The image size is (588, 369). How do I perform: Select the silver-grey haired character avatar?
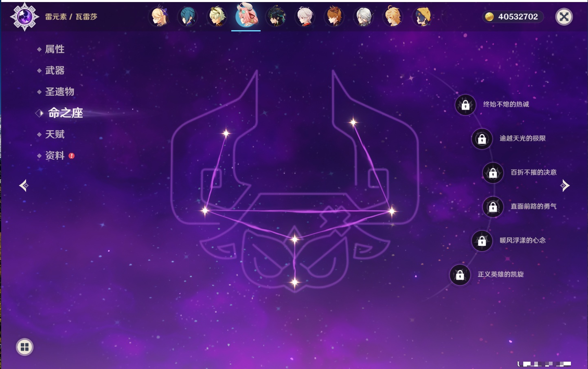click(x=364, y=17)
